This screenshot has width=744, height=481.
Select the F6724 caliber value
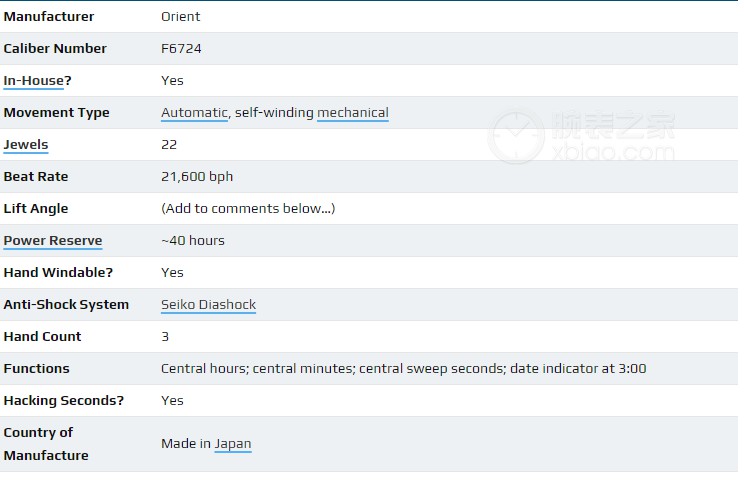point(181,48)
